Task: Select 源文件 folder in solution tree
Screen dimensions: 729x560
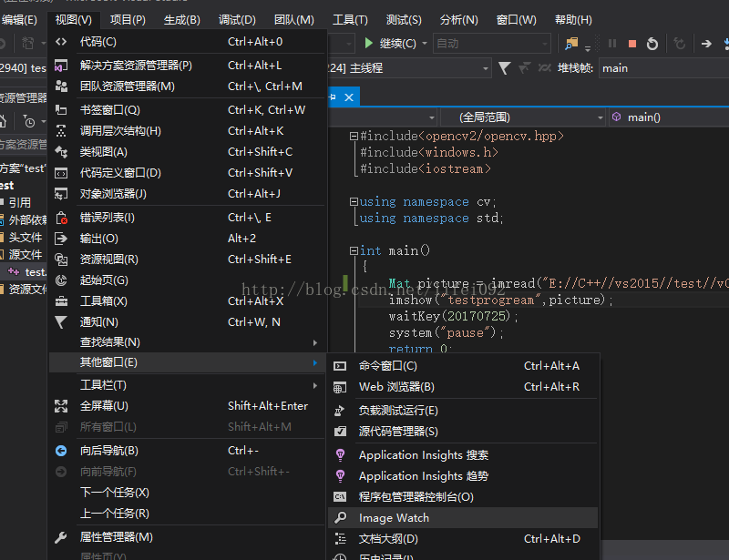Action: [x=26, y=255]
